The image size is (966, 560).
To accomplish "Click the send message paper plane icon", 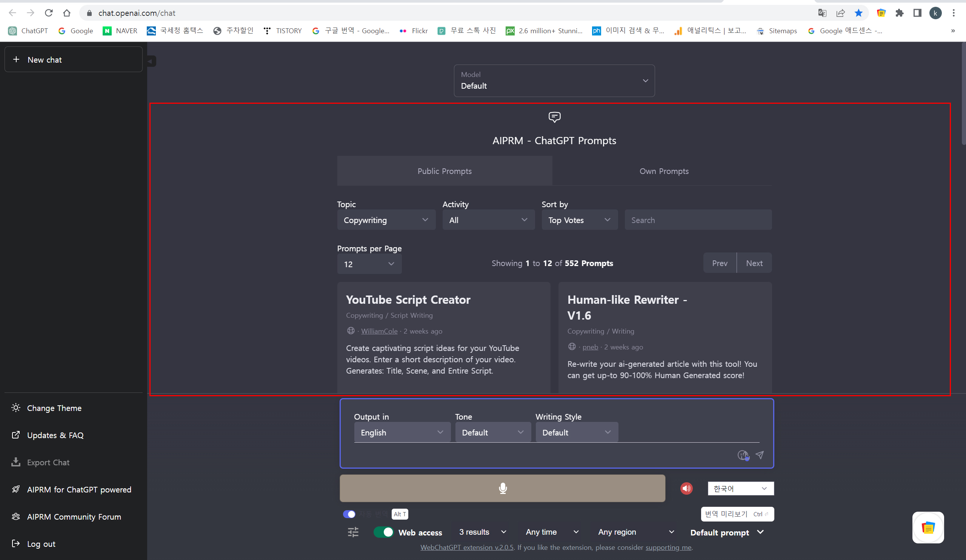I will (759, 455).
